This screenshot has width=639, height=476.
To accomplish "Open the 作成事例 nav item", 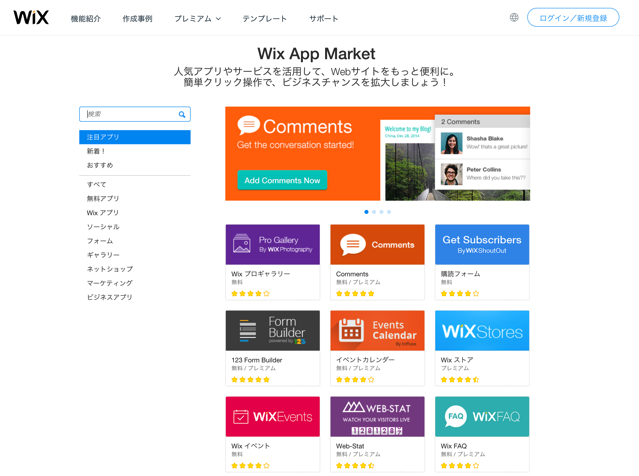I will [x=137, y=19].
